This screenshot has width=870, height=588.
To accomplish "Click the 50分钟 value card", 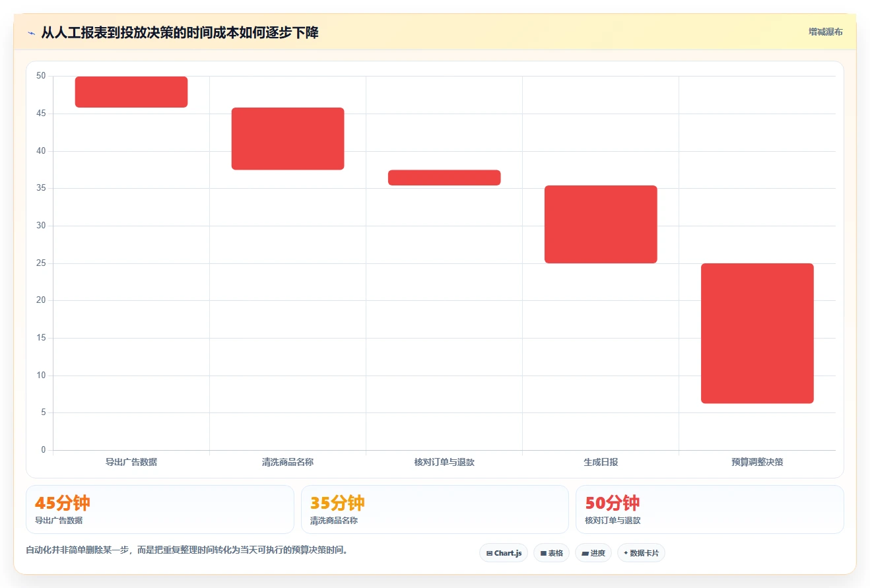I will click(x=710, y=509).
